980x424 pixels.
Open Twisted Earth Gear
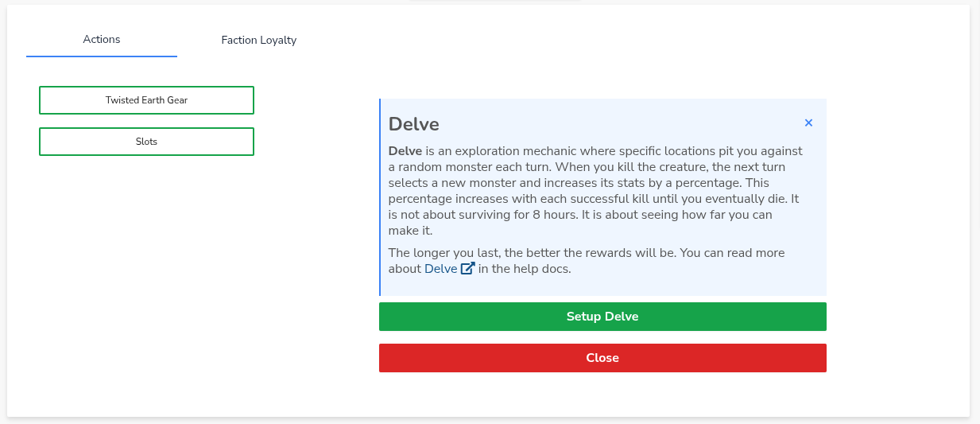click(x=146, y=100)
